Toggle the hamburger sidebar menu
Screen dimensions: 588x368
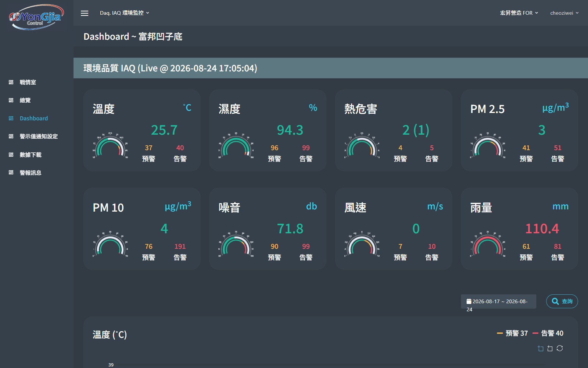pyautogui.click(x=85, y=13)
